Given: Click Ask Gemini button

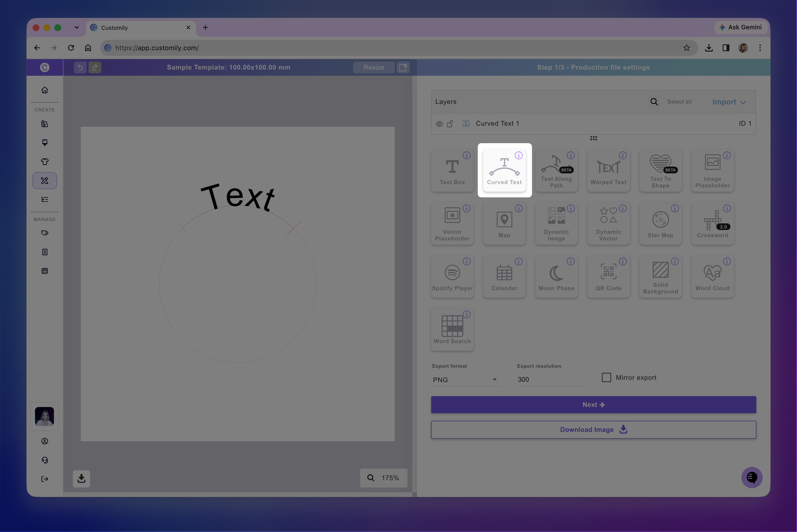Looking at the screenshot, I should [x=741, y=27].
